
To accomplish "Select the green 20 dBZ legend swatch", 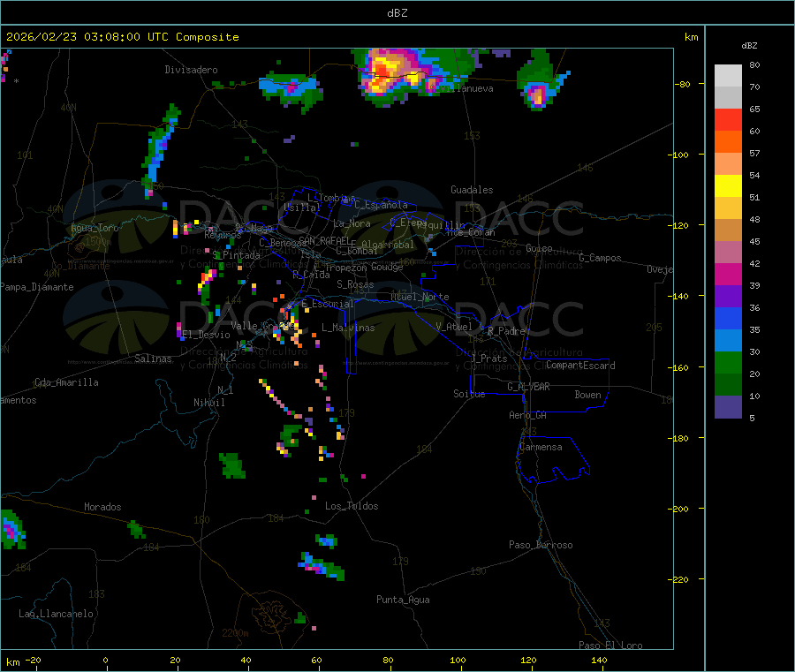I will tap(728, 385).
